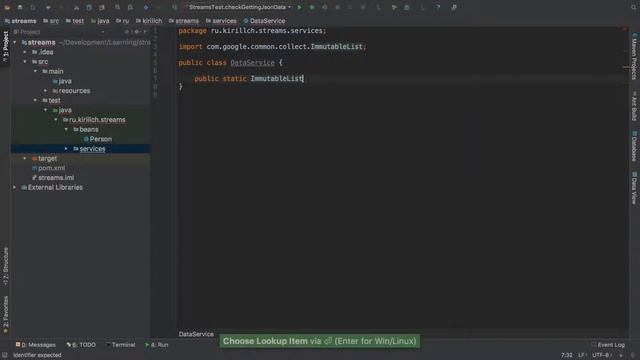Select streams.iml in project tree

pos(53,178)
